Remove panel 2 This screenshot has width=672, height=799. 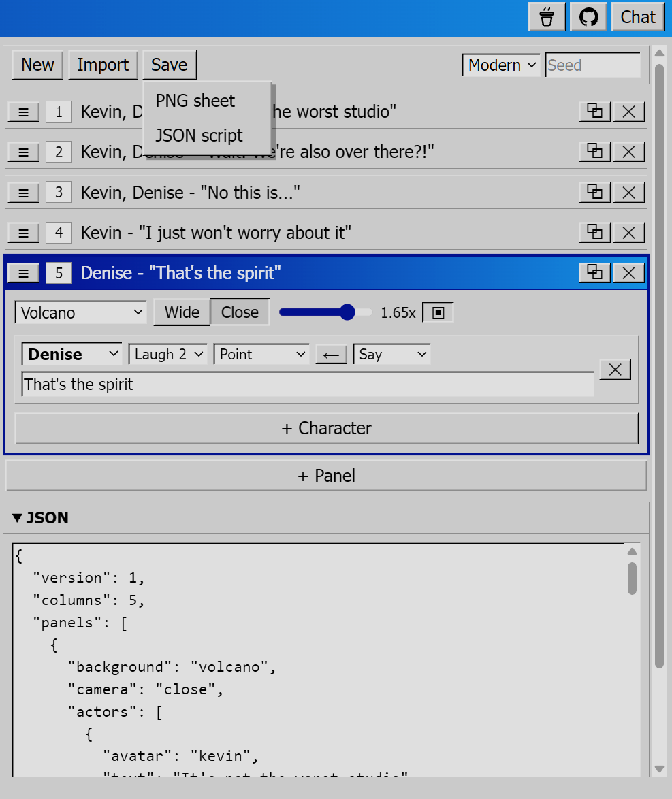click(628, 152)
